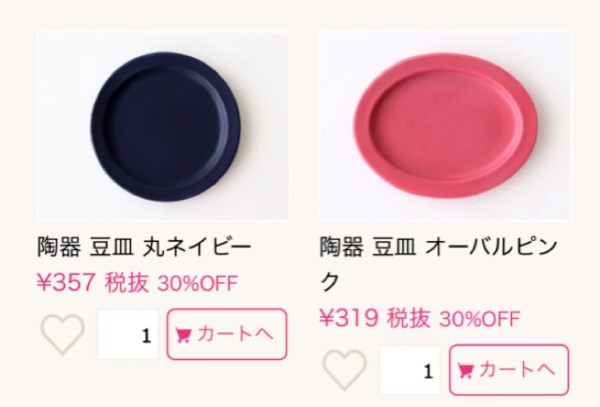Screen dimensions: 600x407
Task: Open the pink oval plate product image
Action: point(445,126)
